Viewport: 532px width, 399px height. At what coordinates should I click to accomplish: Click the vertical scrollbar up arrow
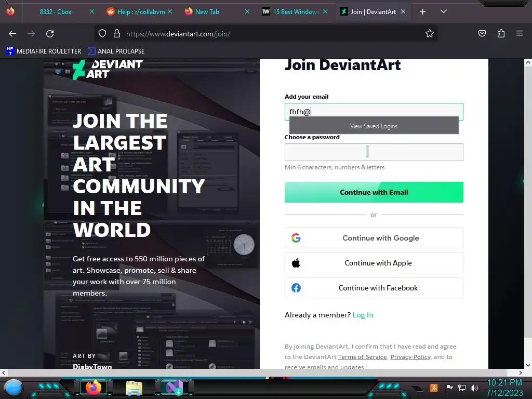click(x=528, y=63)
